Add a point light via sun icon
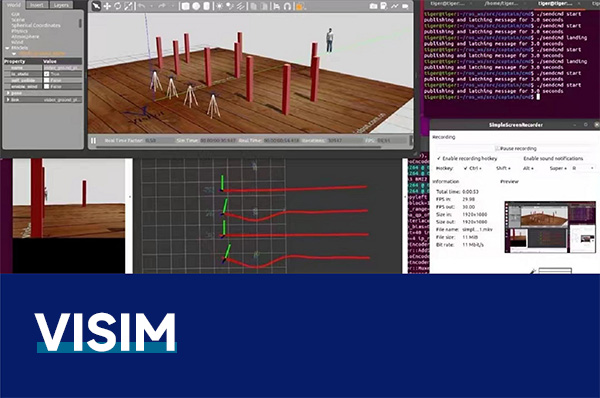The width and height of the screenshot is (600, 398). pyautogui.click(x=220, y=6)
